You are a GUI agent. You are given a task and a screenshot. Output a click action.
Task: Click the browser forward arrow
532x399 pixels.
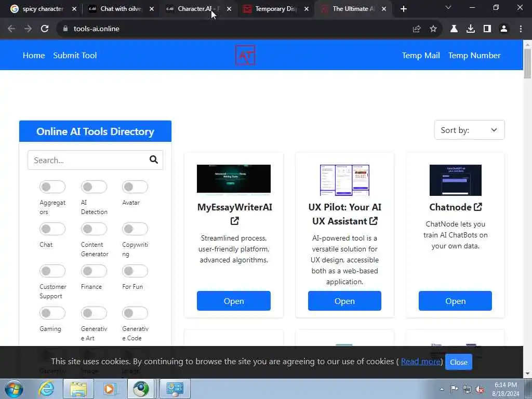28,29
